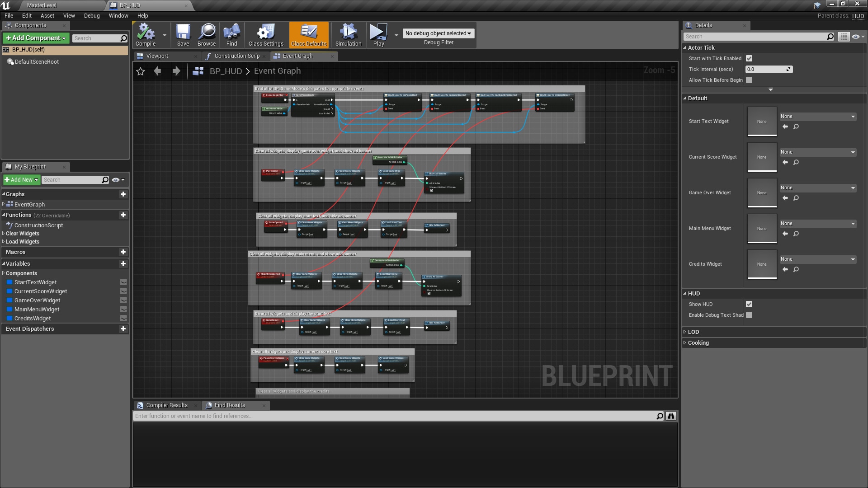Click Add New in My Blueprint

[21, 179]
